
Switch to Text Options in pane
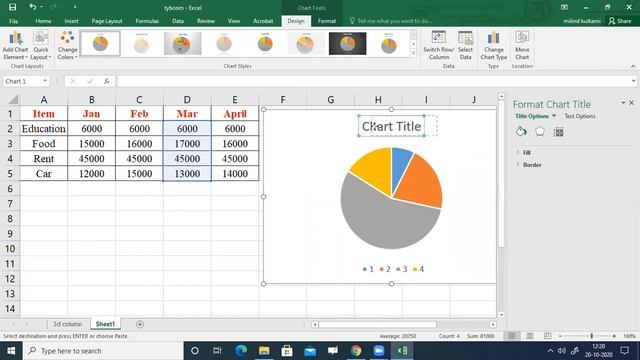580,116
